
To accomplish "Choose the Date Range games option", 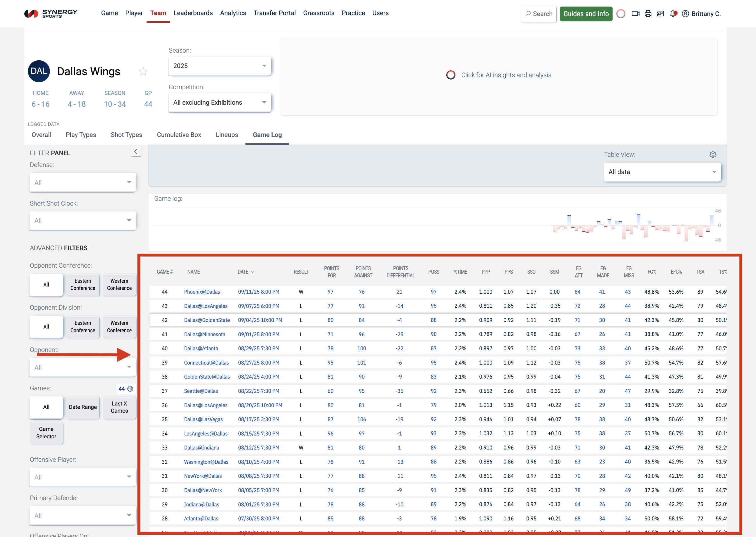I will coord(83,407).
